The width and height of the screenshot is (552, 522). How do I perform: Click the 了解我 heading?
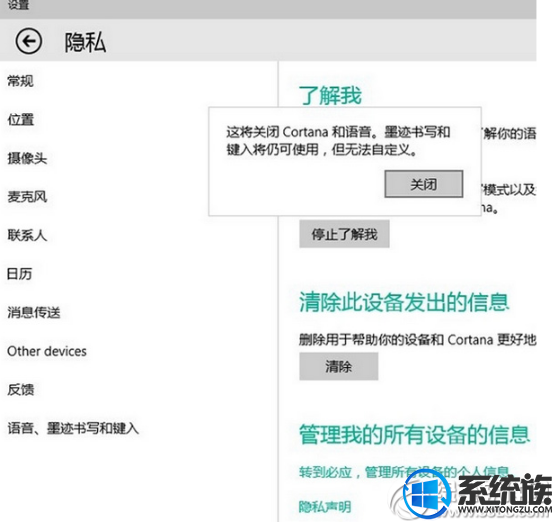click(330, 95)
